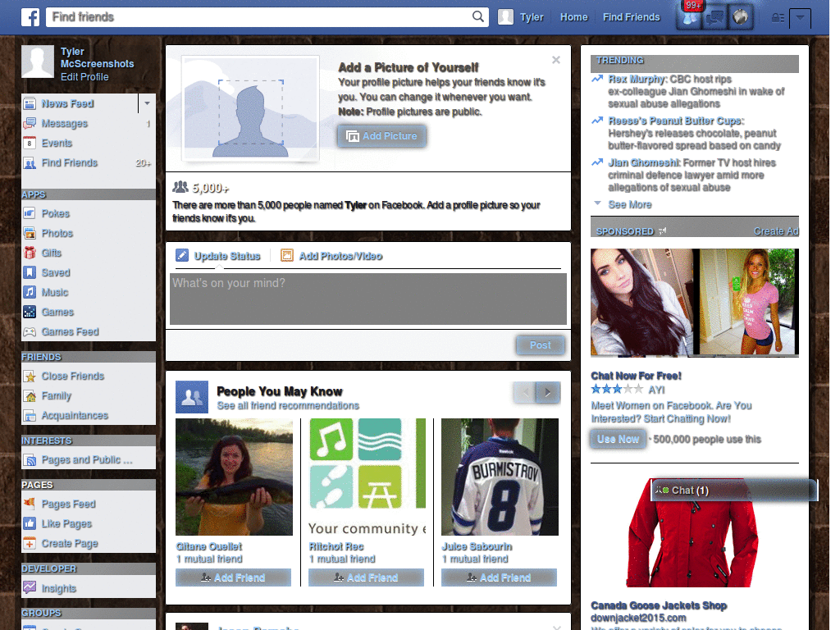Click the Find Friends sidebar icon
This screenshot has width=840, height=630.
(30, 163)
